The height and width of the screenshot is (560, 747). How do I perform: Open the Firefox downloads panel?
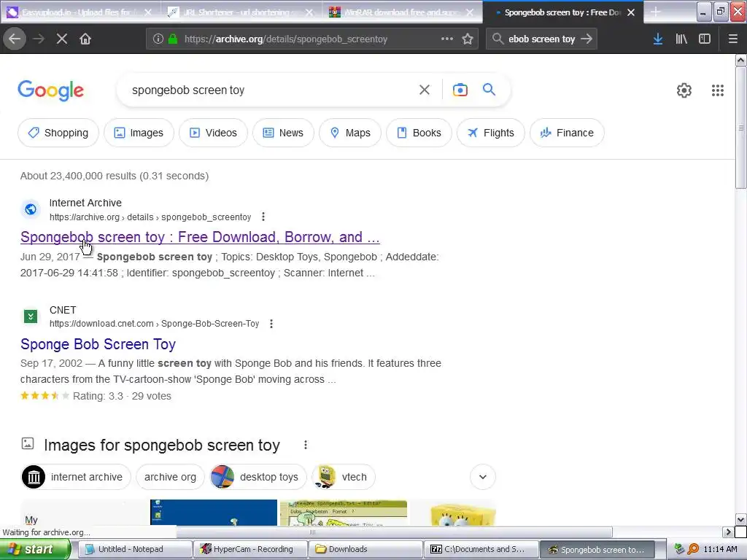click(x=657, y=39)
